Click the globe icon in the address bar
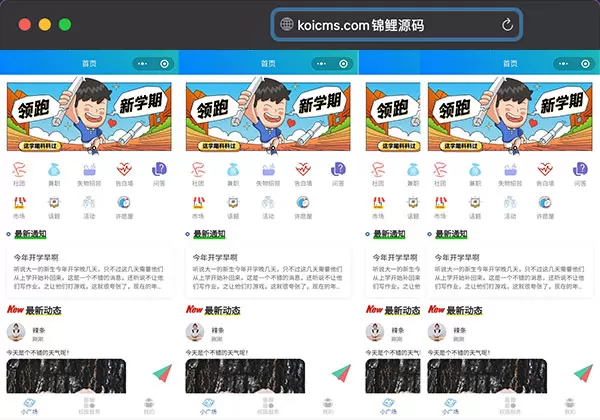The image size is (600, 420). pyautogui.click(x=287, y=24)
